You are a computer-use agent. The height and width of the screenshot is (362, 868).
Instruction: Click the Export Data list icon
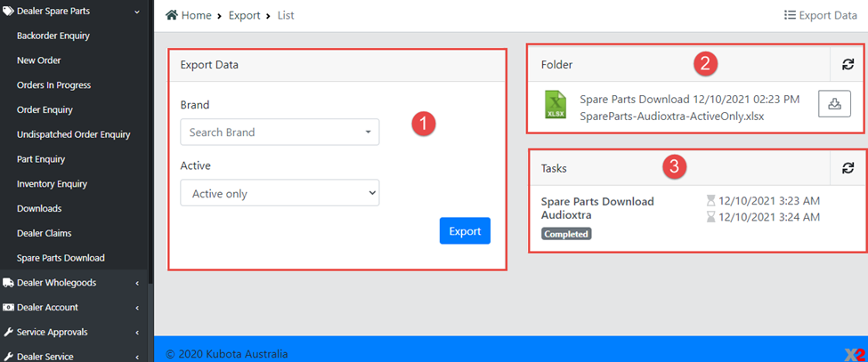789,15
